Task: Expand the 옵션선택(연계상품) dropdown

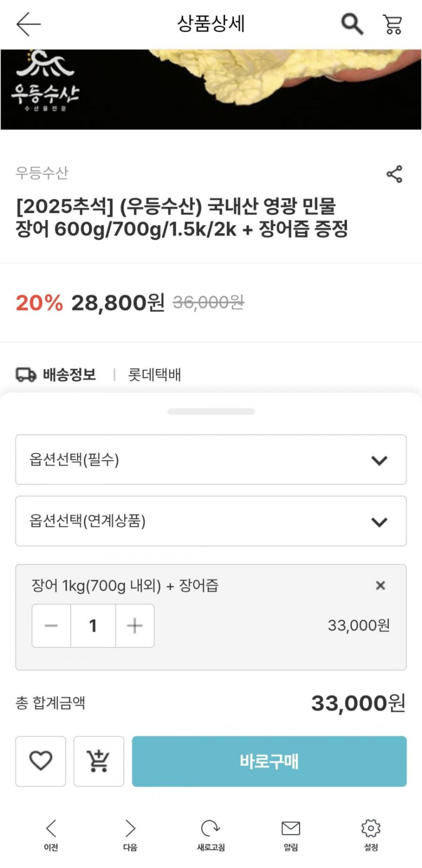Action: click(211, 521)
